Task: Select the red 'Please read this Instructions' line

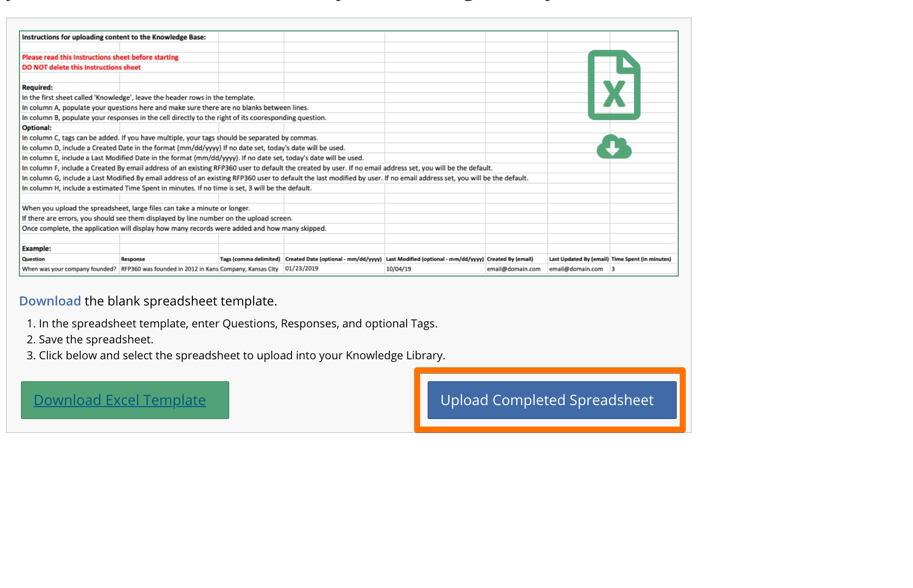Action: [x=100, y=57]
